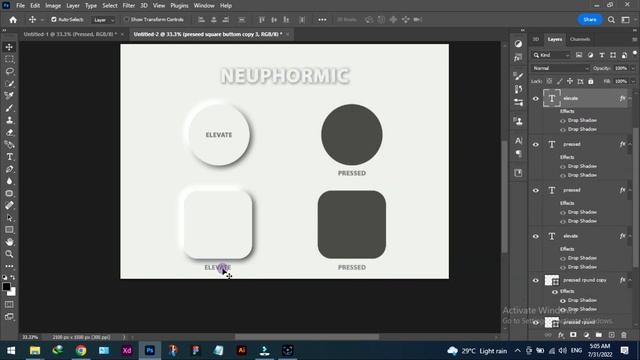Select the Move tool in the toolbar
The height and width of the screenshot is (360, 640).
tap(9, 47)
